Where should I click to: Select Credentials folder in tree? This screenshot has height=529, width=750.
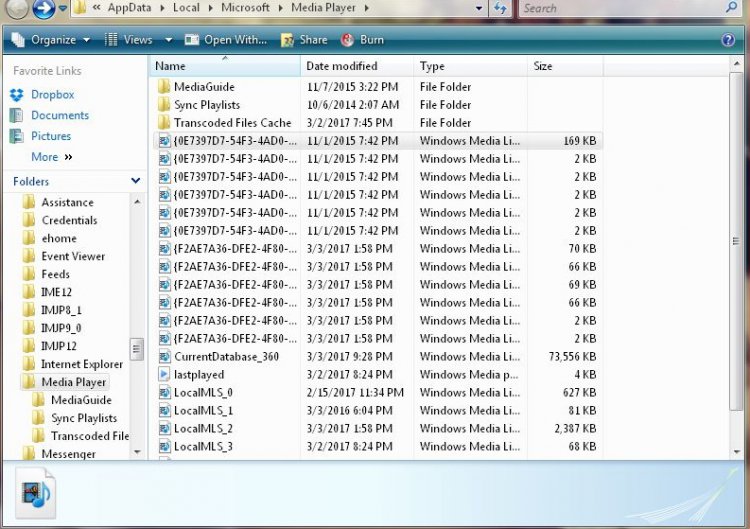click(69, 220)
